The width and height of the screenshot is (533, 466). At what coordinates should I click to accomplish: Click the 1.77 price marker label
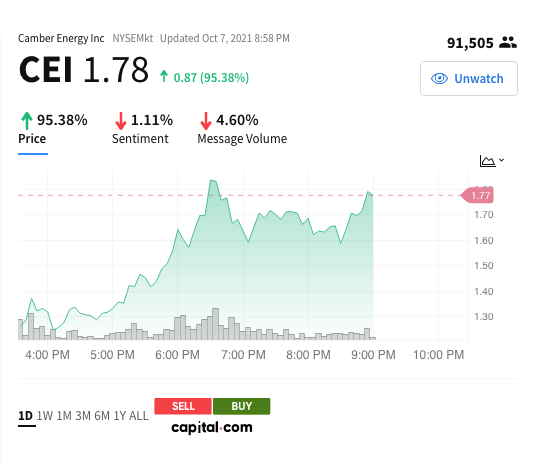[x=477, y=195]
